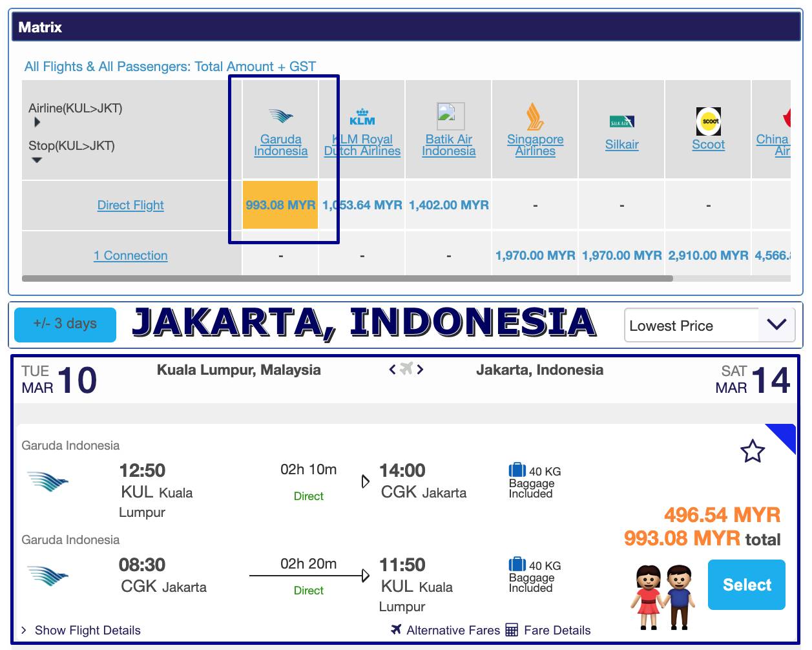Open the KLM Royal Dutch Airlines link
This screenshot has width=812, height=650.
[x=362, y=145]
